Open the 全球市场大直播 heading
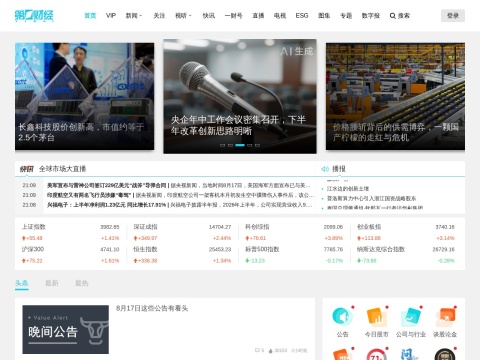The width and height of the screenshot is (480, 360). click(63, 169)
